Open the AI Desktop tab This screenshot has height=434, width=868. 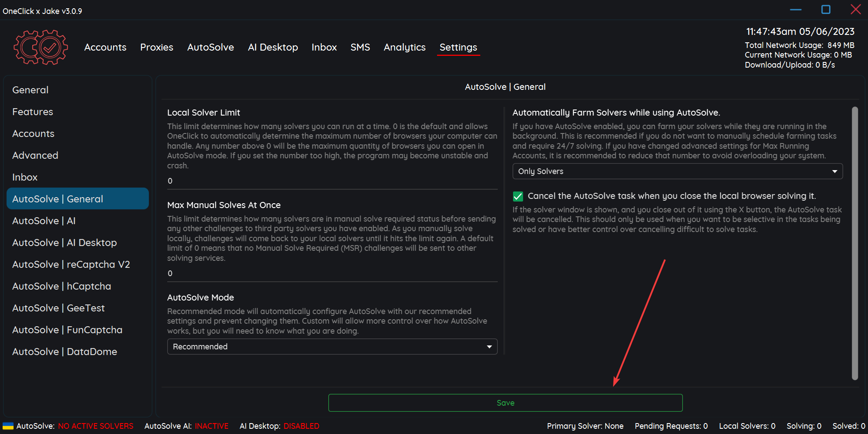pyautogui.click(x=273, y=47)
